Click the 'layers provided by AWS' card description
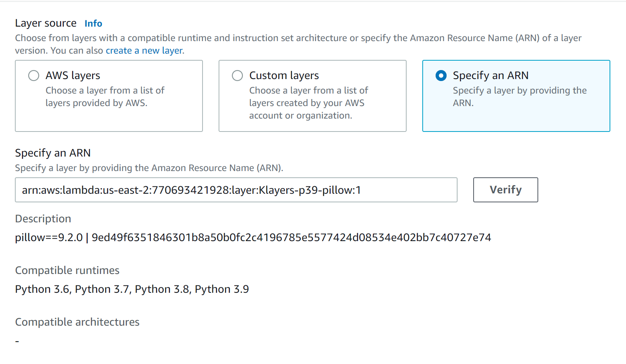The height and width of the screenshot is (364, 626). 105,97
